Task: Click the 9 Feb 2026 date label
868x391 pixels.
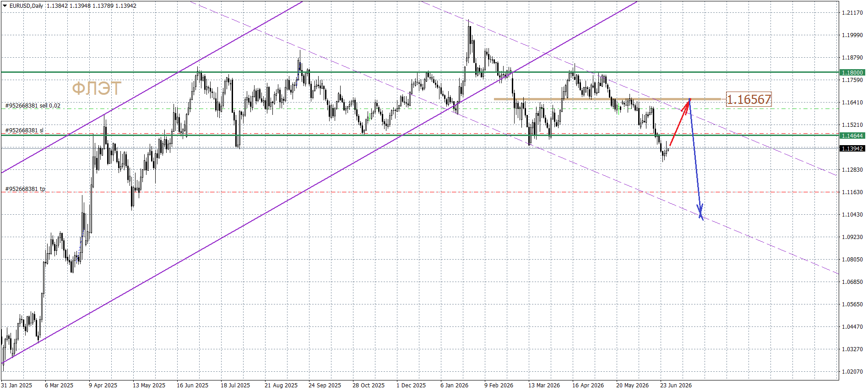Action: coord(499,386)
